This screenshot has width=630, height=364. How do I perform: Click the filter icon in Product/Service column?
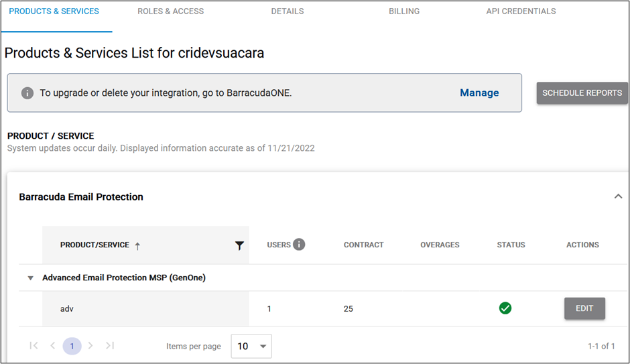click(239, 245)
